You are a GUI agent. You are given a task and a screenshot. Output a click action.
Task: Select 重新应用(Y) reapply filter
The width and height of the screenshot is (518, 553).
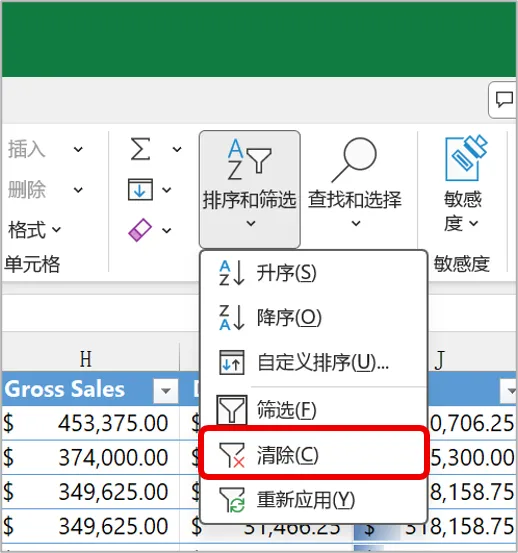tap(313, 499)
